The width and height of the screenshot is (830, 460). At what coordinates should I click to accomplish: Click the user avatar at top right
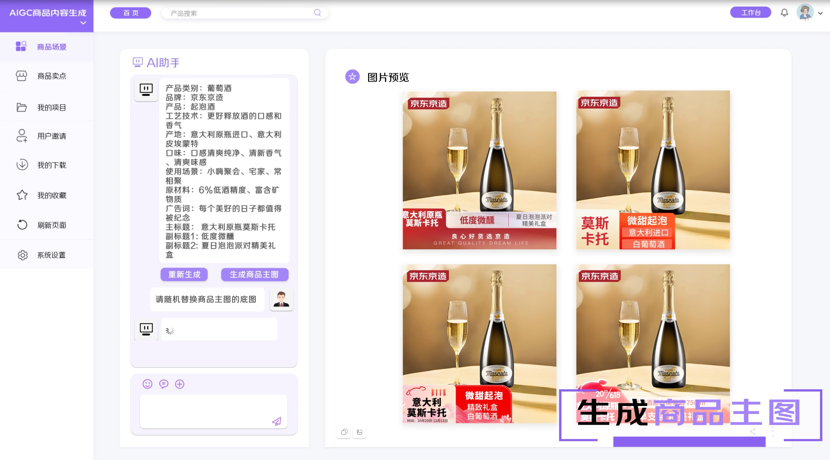805,12
